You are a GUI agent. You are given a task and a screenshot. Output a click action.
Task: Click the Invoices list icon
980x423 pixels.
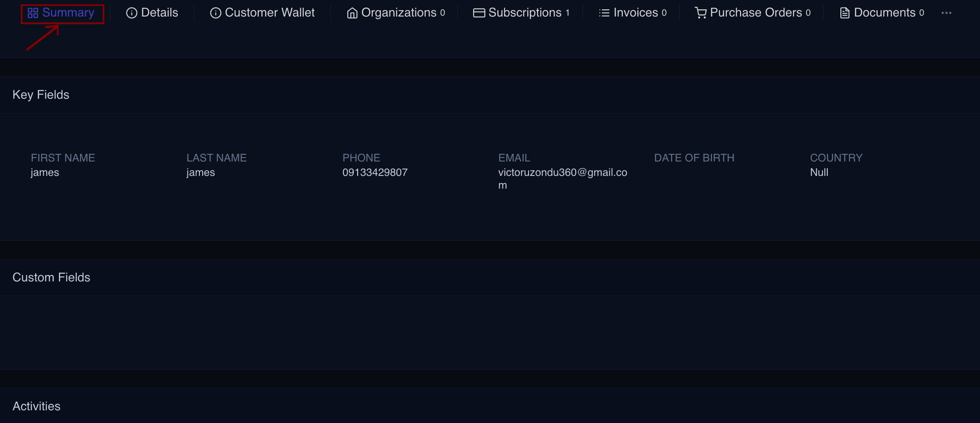604,13
